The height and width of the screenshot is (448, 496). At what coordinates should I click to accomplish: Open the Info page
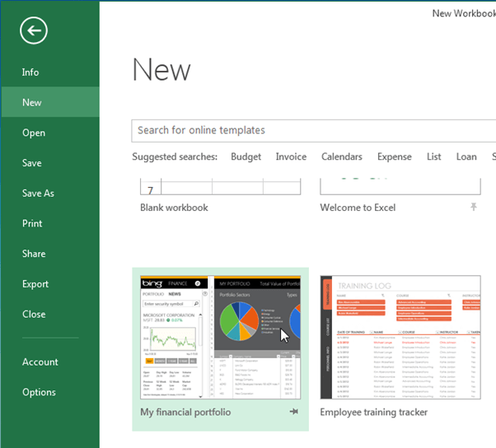click(30, 72)
